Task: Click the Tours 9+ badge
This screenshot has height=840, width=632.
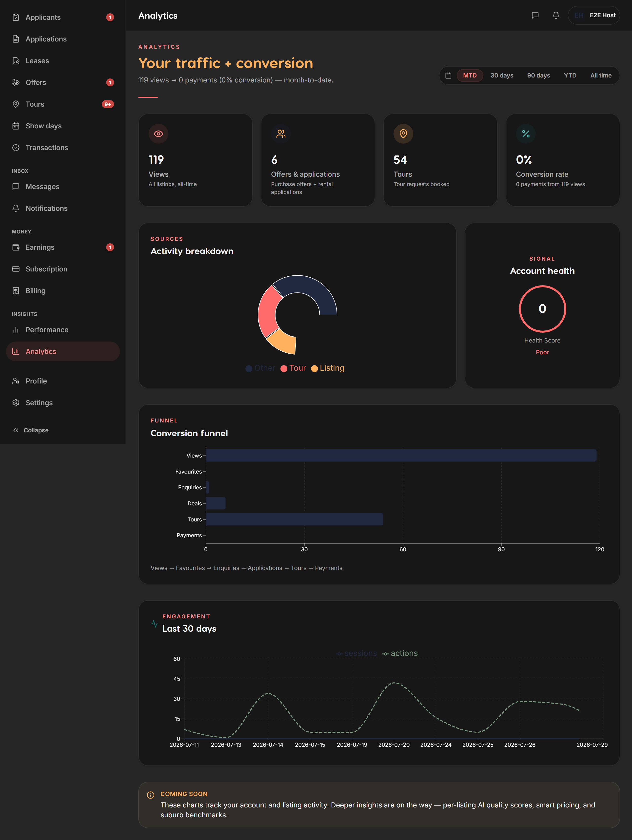Action: coord(108,104)
